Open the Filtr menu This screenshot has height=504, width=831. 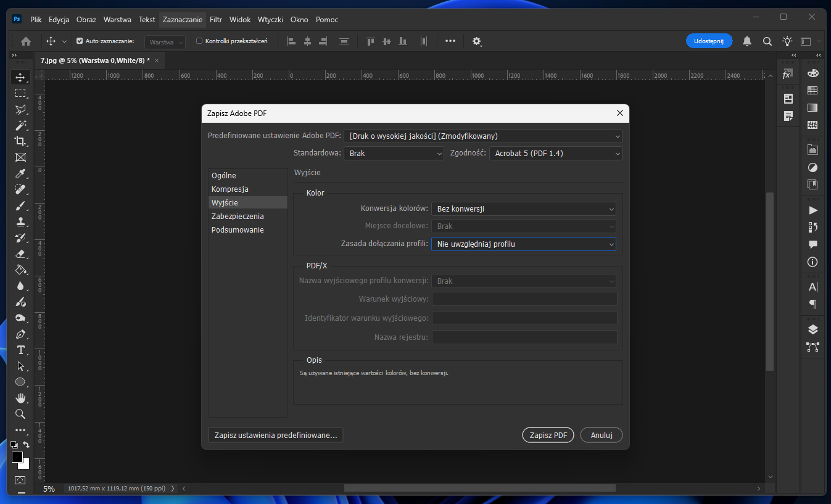(215, 19)
